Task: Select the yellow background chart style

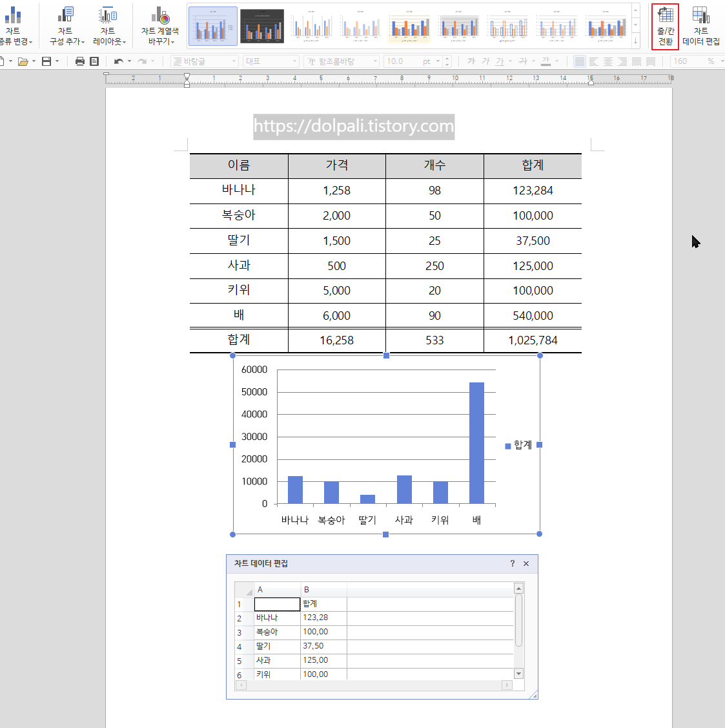Action: tap(410, 26)
